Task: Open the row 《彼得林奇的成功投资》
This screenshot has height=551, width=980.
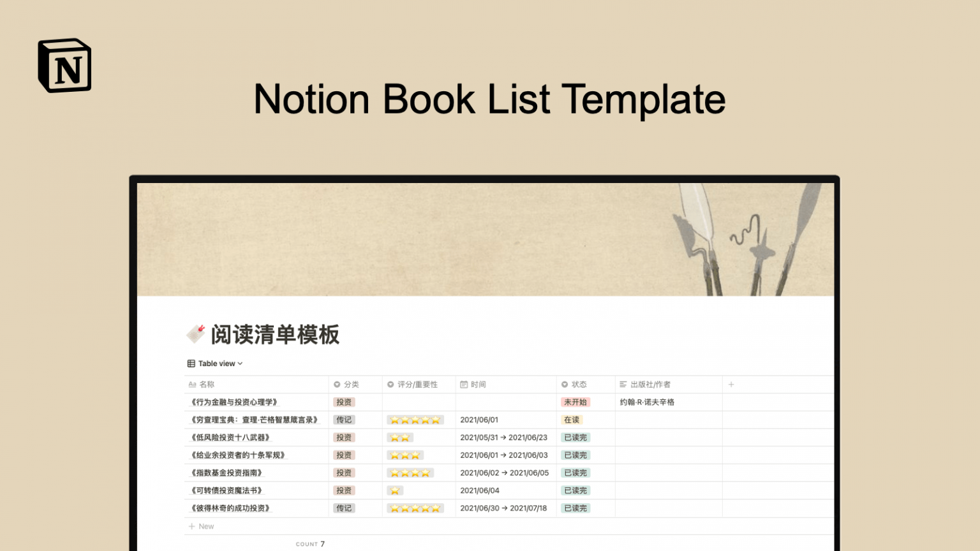Action: [x=230, y=508]
